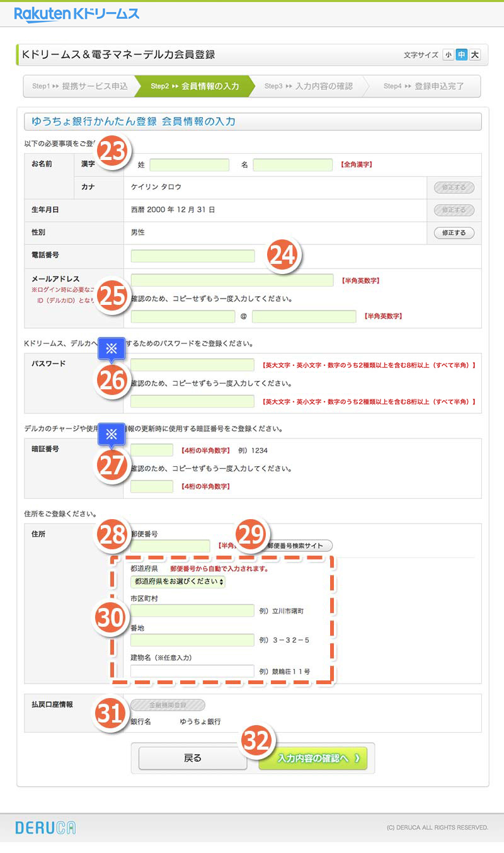Click 修正する button in 性別 row
504x853 pixels.
[x=454, y=232]
